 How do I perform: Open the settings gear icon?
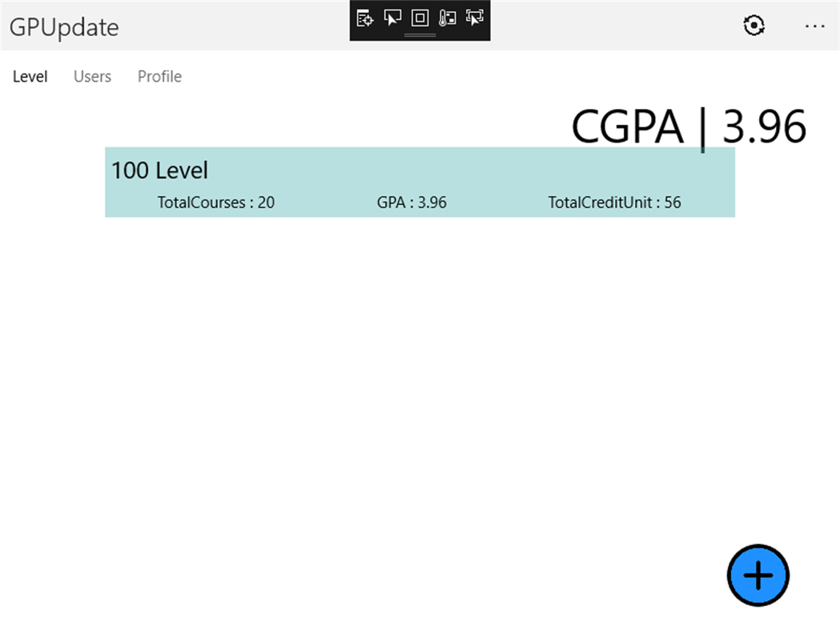coord(754,26)
